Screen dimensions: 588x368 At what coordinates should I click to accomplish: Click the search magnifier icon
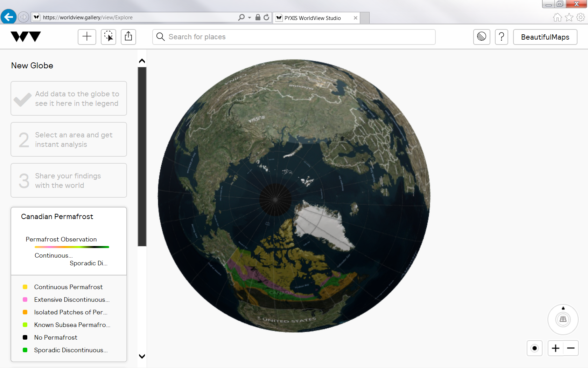(160, 37)
